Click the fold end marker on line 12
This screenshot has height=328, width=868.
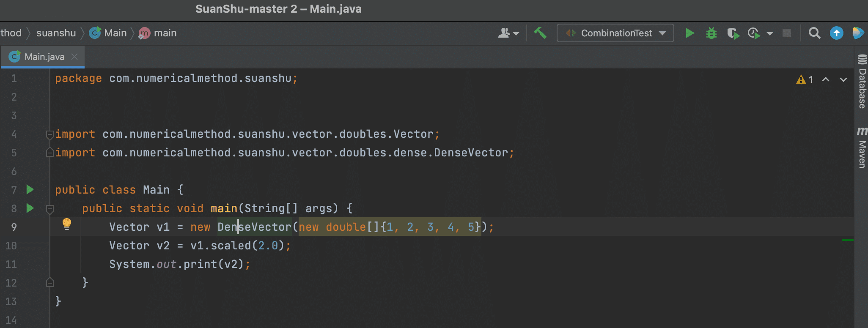tap(50, 282)
